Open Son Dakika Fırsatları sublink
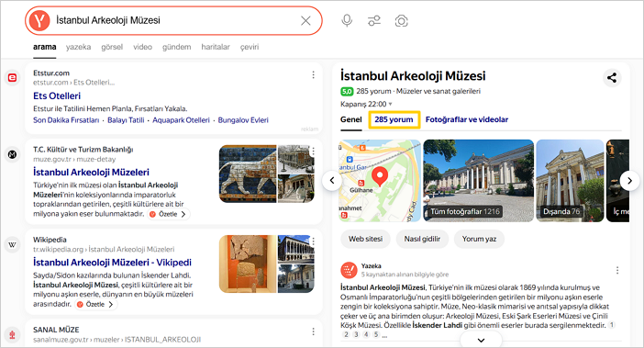 pos(66,120)
